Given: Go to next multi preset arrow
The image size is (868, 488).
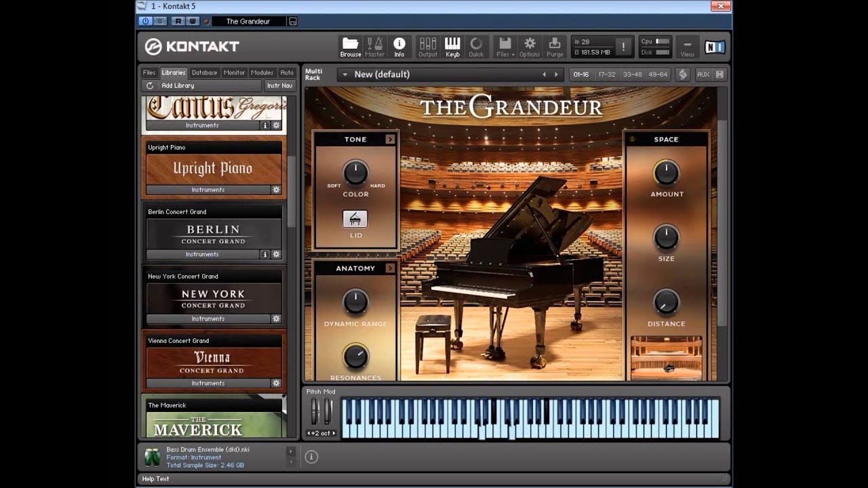Looking at the screenshot, I should click(556, 75).
